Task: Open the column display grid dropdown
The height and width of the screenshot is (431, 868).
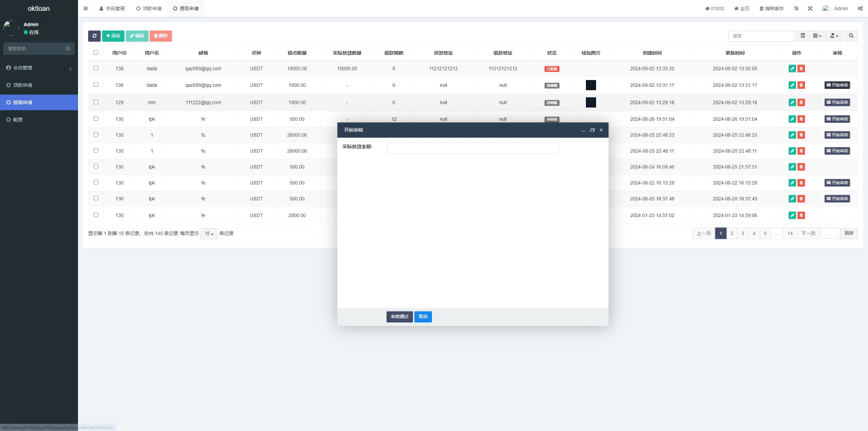Action: tap(818, 36)
